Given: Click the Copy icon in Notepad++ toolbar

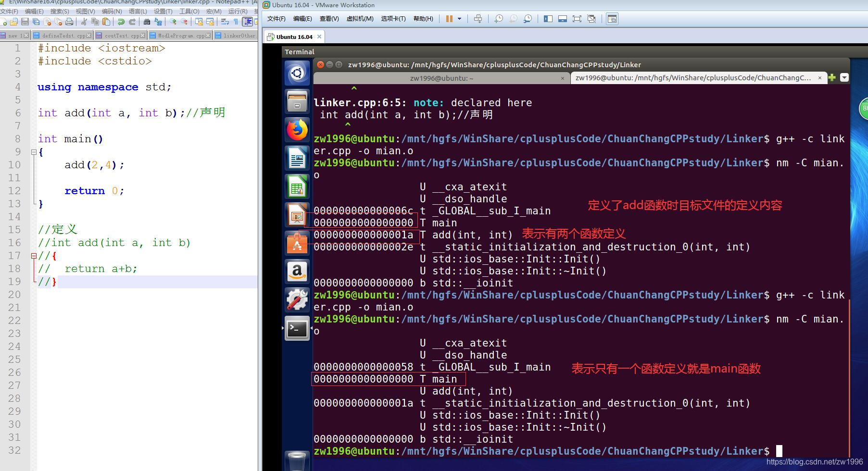Looking at the screenshot, I should click(95, 22).
